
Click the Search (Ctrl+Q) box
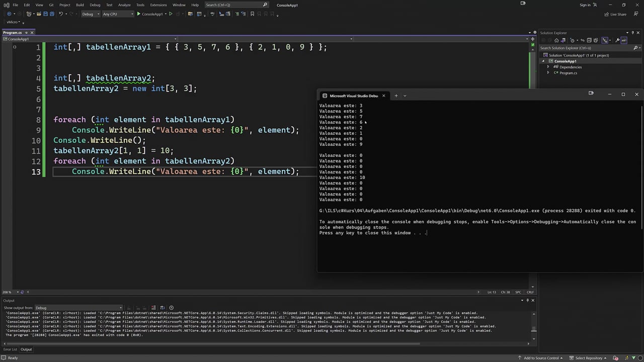tap(236, 5)
